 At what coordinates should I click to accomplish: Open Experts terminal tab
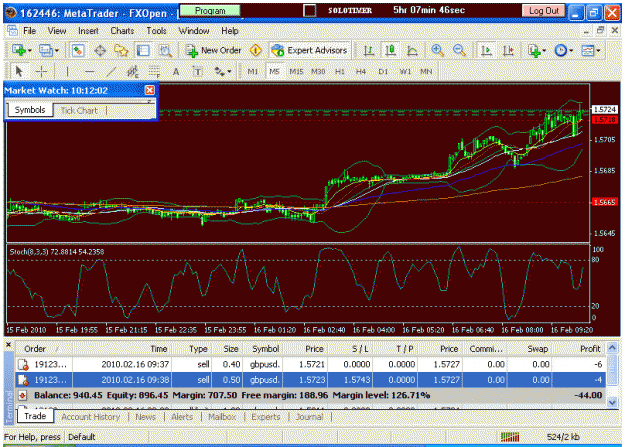265,417
